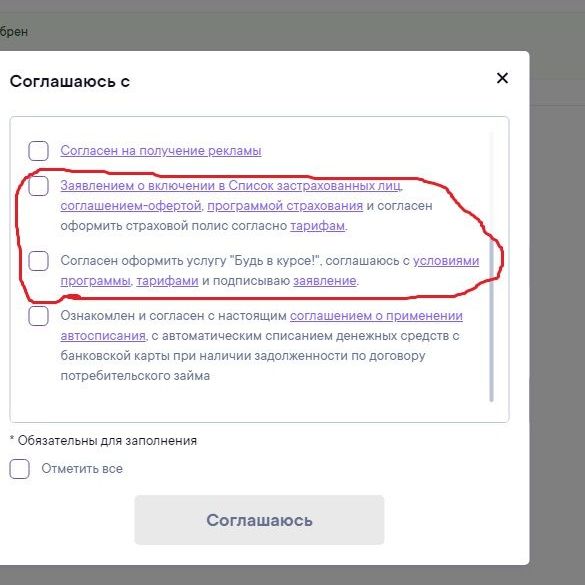
Task: Click the agreements list scrollbar thumb
Action: click(491, 320)
